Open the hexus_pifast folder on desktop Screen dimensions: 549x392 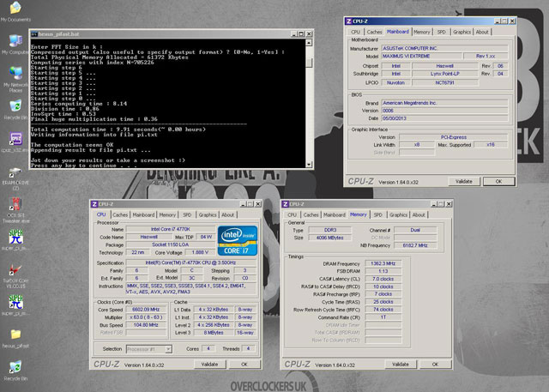tap(15, 333)
